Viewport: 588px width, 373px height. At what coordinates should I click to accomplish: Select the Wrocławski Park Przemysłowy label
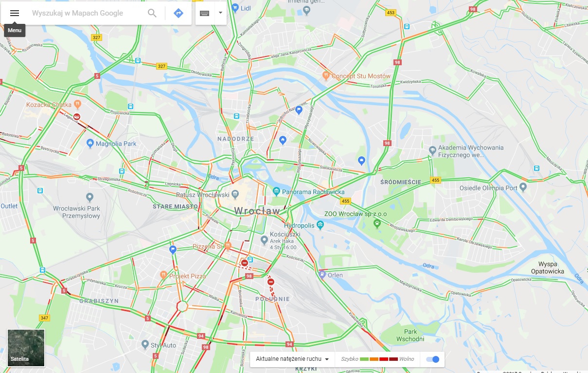click(76, 211)
